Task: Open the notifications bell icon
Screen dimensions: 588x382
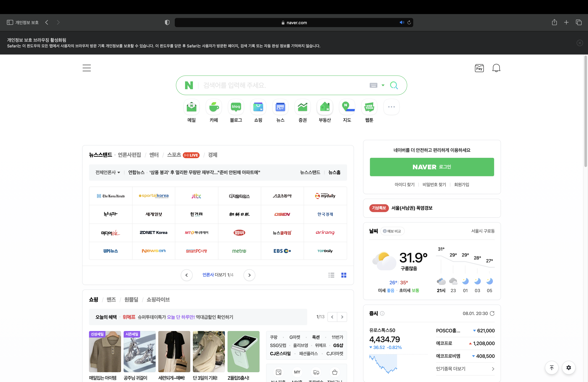Action: [x=496, y=68]
